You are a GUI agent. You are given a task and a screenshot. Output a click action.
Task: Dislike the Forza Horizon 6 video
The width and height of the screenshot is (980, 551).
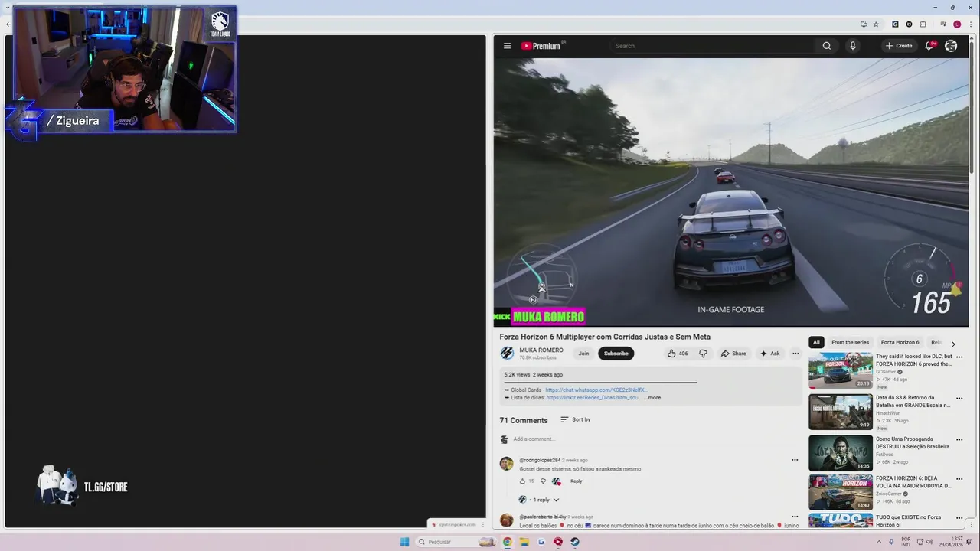(x=703, y=354)
